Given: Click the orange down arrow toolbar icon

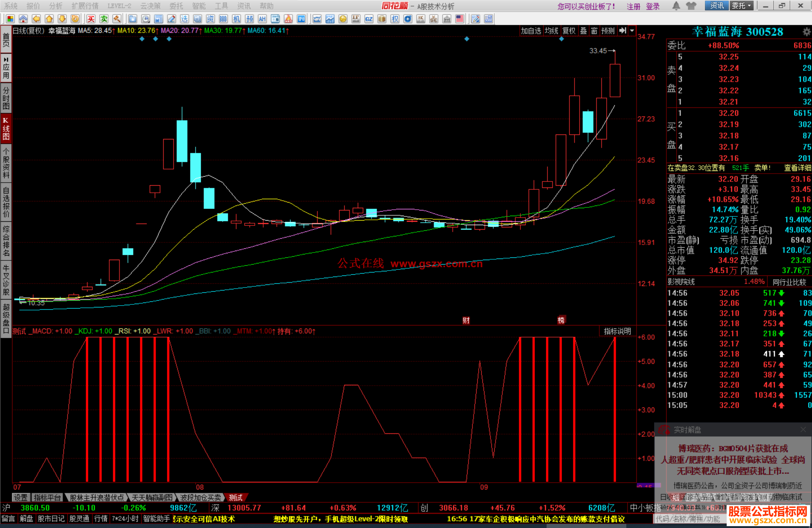Looking at the screenshot, I should point(62,19).
